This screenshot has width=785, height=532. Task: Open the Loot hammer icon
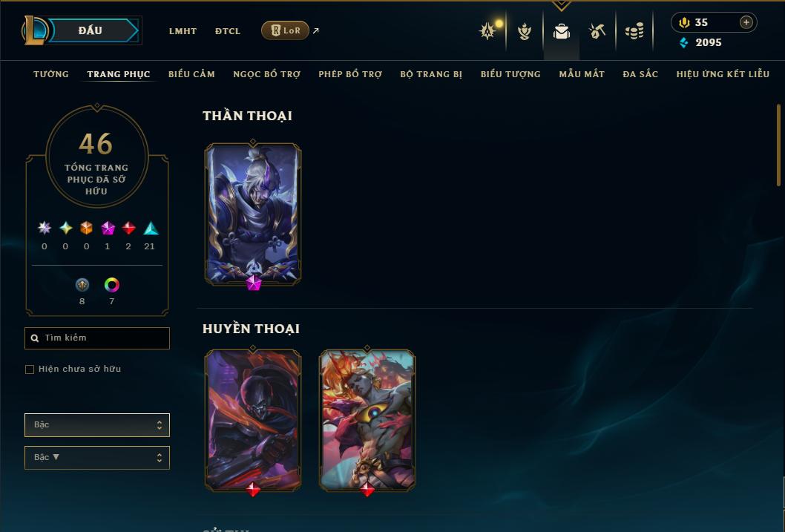tap(597, 31)
